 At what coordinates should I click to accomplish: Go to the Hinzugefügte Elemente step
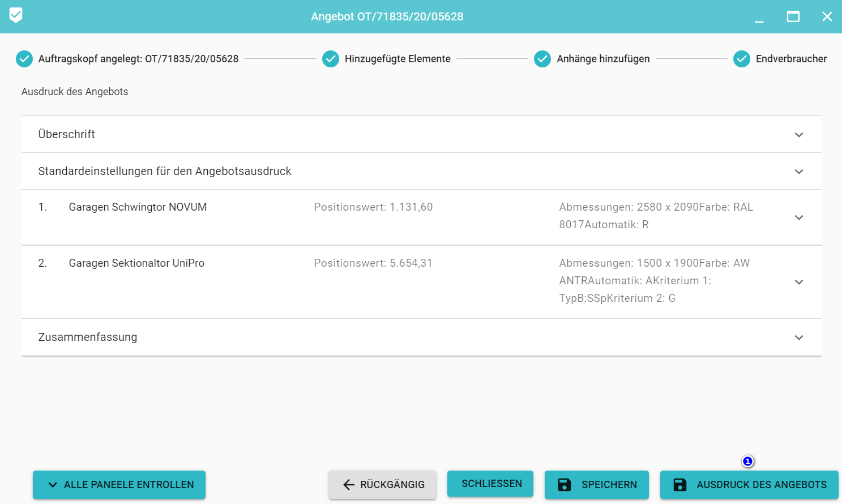tap(397, 59)
